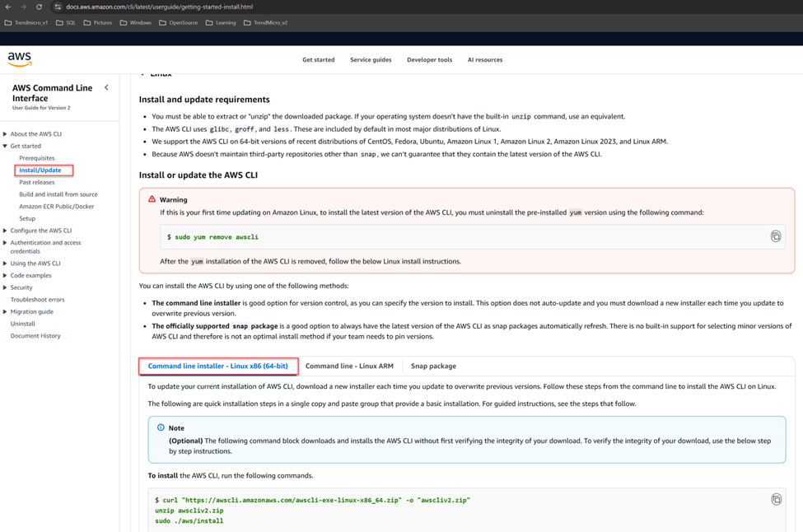Expand Authentication and access credentials section
This screenshot has height=532, width=803.
5,243
